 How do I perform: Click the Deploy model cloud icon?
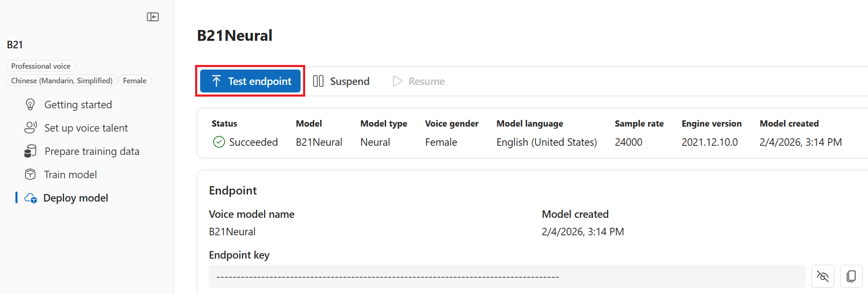(x=31, y=198)
